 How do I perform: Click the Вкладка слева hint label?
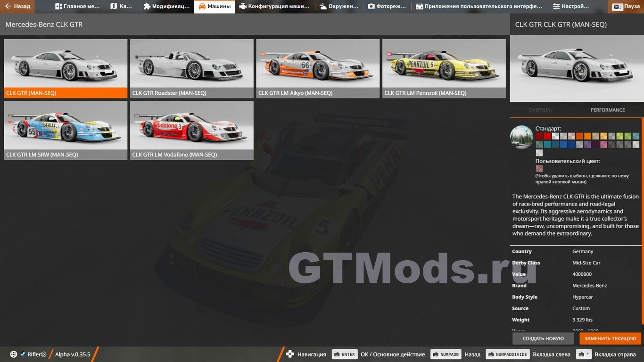pyautogui.click(x=552, y=354)
